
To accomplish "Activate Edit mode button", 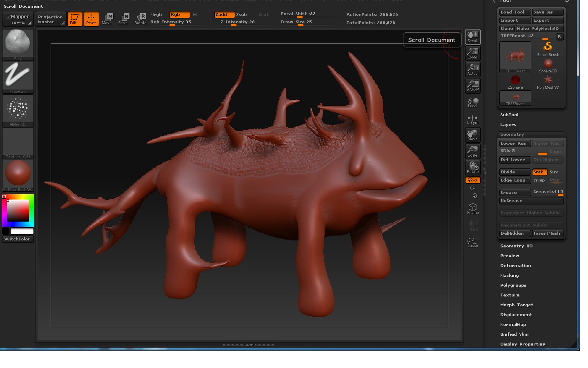I will pos(75,19).
